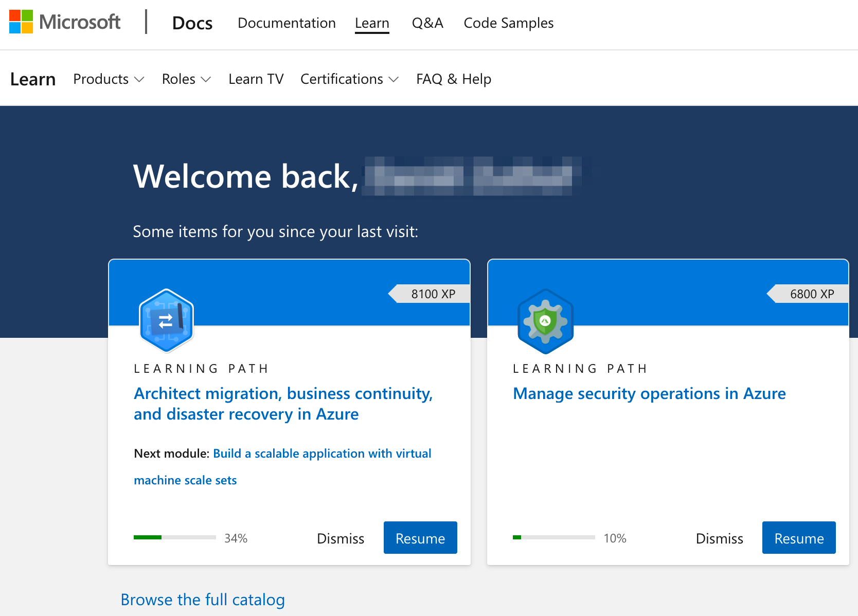Open FAQ & Help page
The image size is (858, 616).
point(453,79)
